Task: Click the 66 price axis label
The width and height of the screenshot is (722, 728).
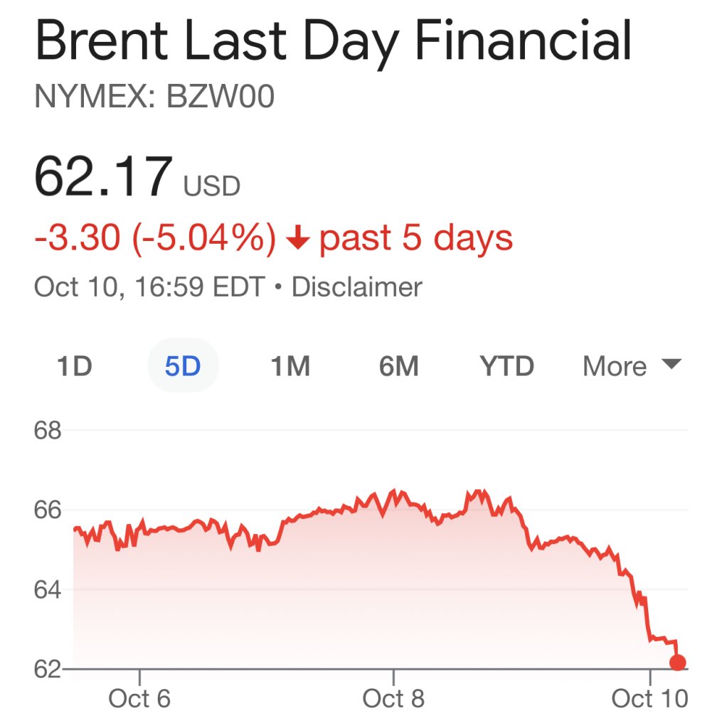Action: [x=48, y=510]
